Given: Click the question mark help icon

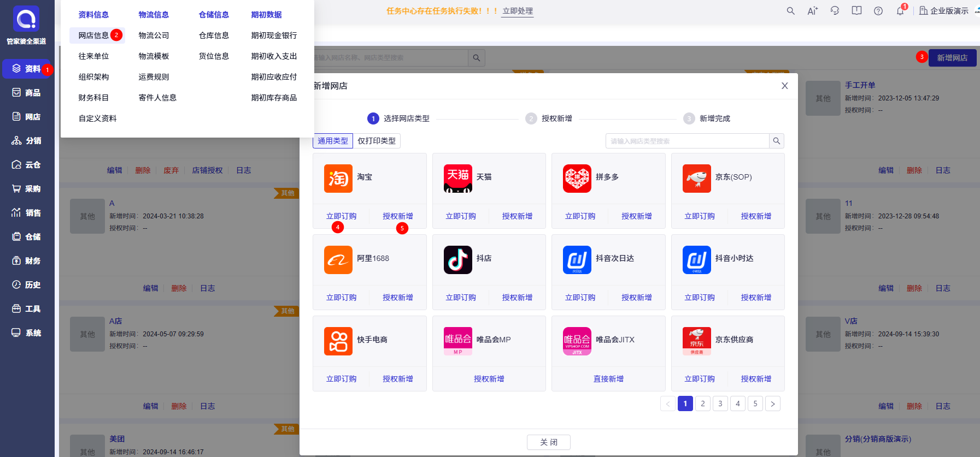Looking at the screenshot, I should 878,11.
